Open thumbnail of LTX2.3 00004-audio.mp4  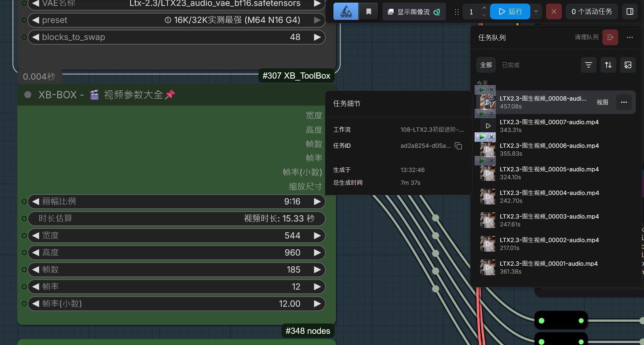(488, 197)
